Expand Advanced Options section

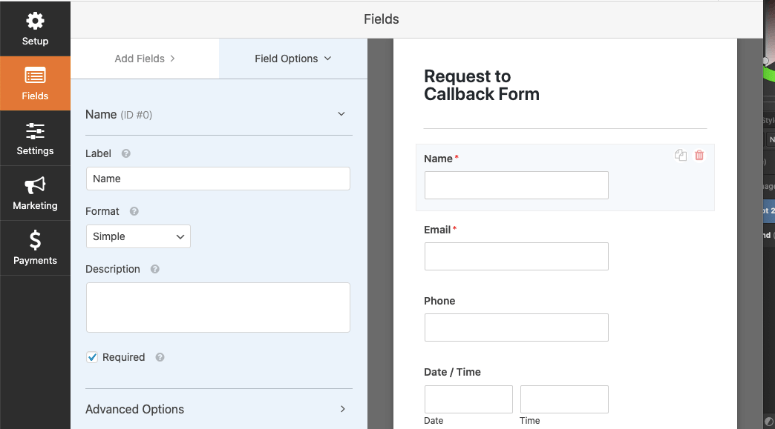click(x=218, y=409)
